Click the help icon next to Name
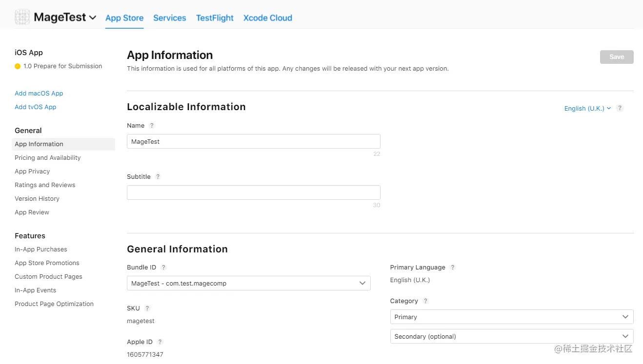Screen dimensions: 643x364 coord(152,126)
